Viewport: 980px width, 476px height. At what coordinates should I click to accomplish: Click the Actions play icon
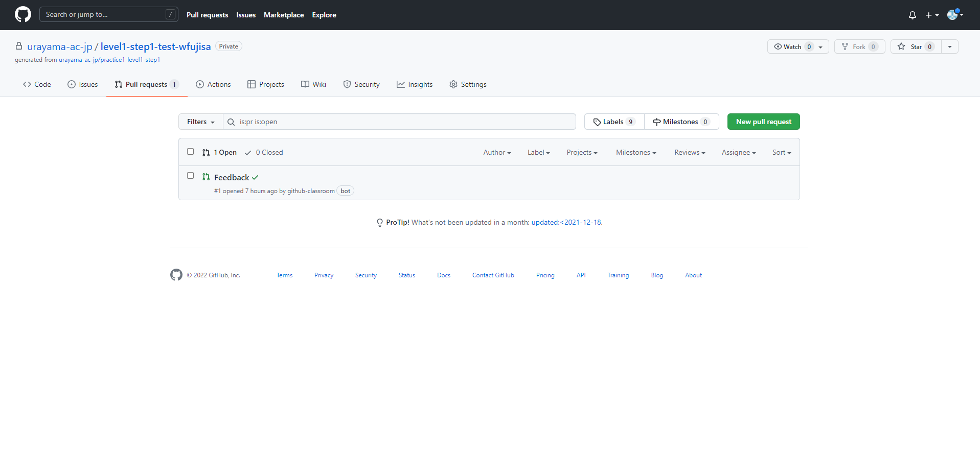pyautogui.click(x=200, y=84)
